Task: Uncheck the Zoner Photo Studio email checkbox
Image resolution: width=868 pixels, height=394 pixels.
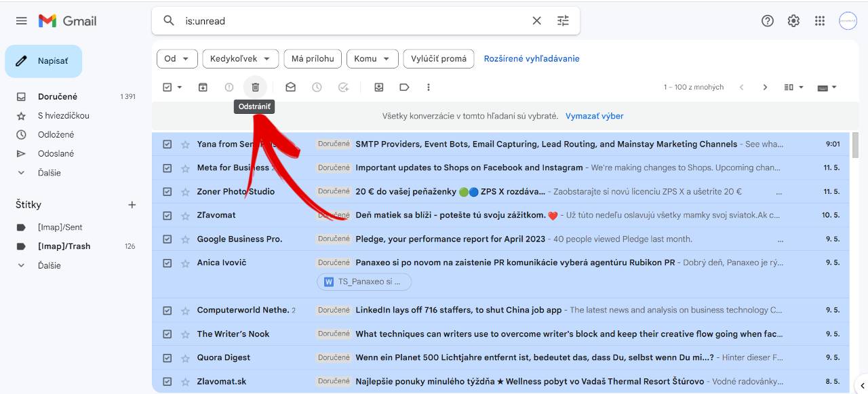Action: coord(167,192)
